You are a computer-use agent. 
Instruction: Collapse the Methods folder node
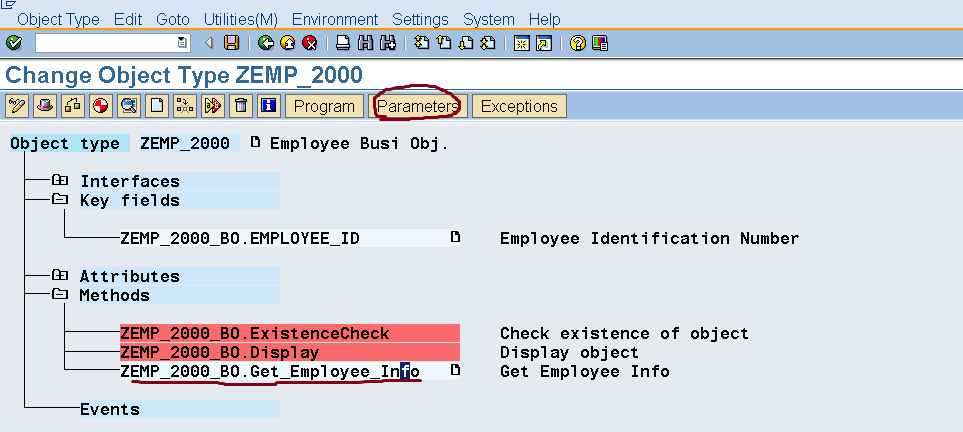60,295
